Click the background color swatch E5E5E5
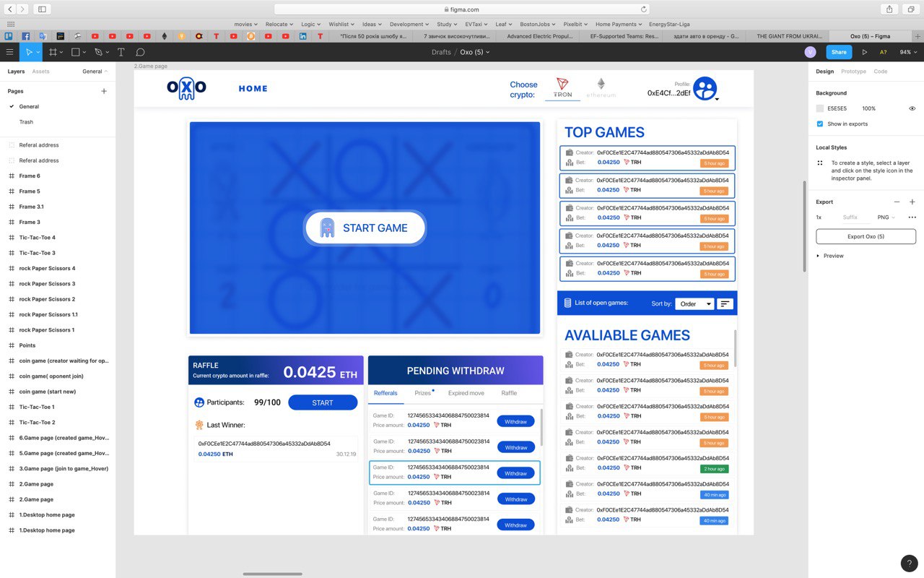Screen dimensions: 924x578 click(x=819, y=108)
